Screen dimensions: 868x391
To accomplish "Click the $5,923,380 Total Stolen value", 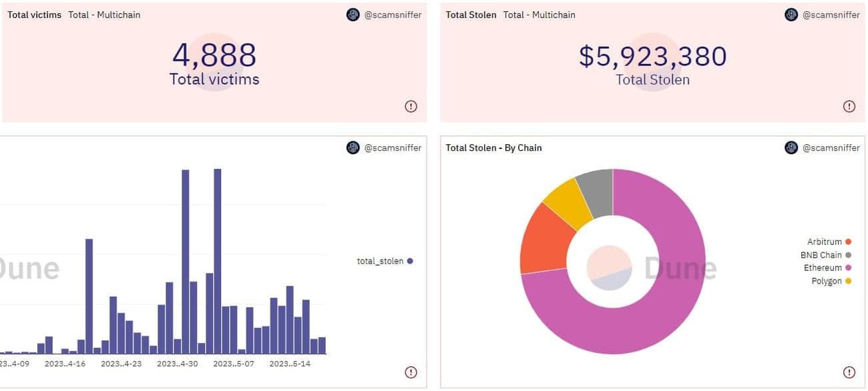I will (652, 57).
